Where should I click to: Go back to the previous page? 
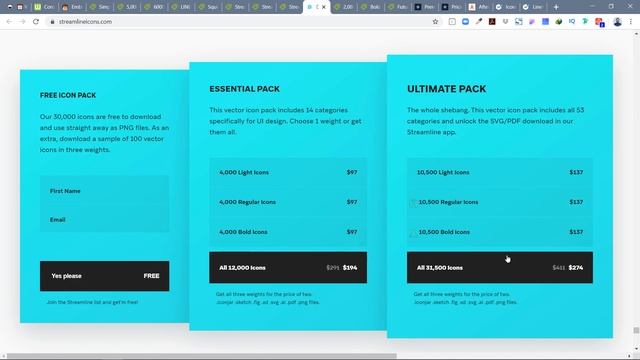click(x=9, y=22)
